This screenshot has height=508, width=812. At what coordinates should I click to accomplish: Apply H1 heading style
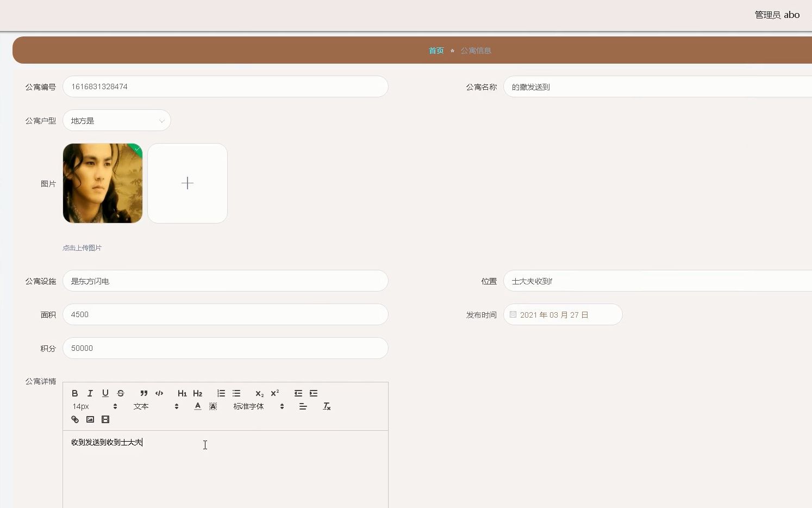pyautogui.click(x=182, y=393)
